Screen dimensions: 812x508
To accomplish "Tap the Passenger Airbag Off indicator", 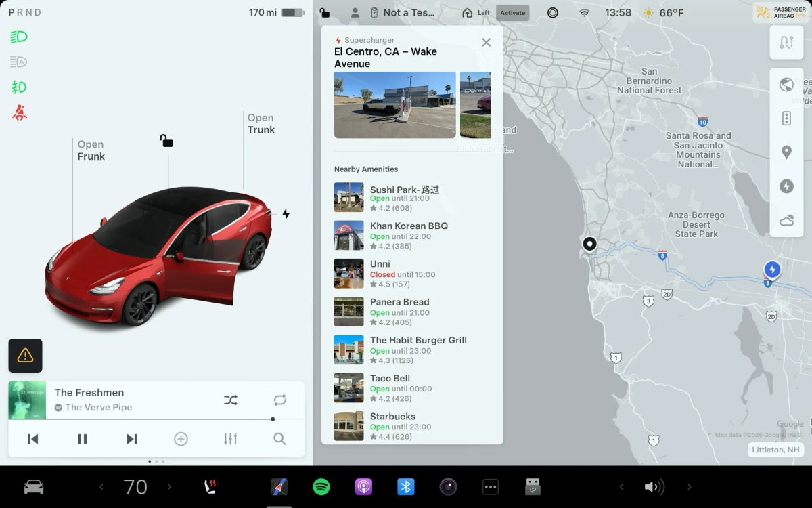I will coord(781,13).
